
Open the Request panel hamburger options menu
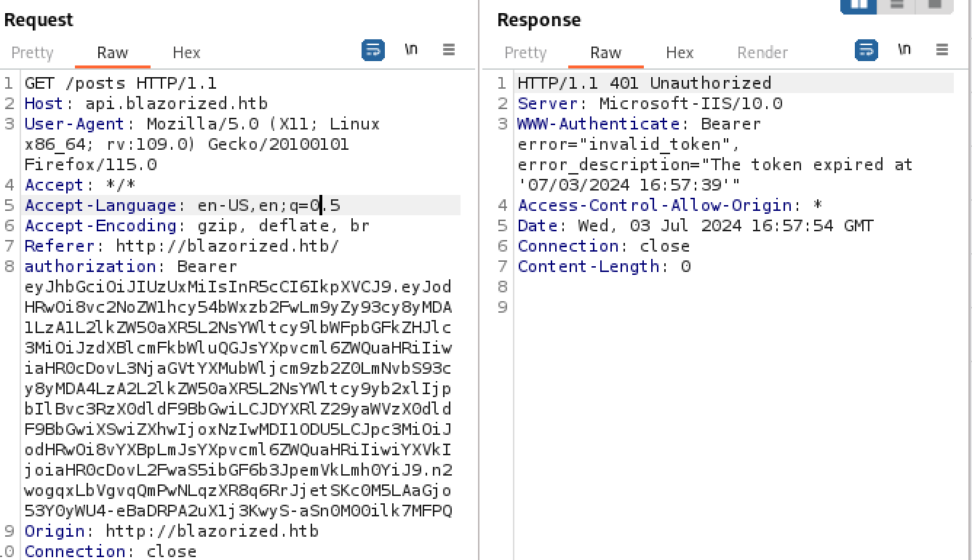coord(449,50)
